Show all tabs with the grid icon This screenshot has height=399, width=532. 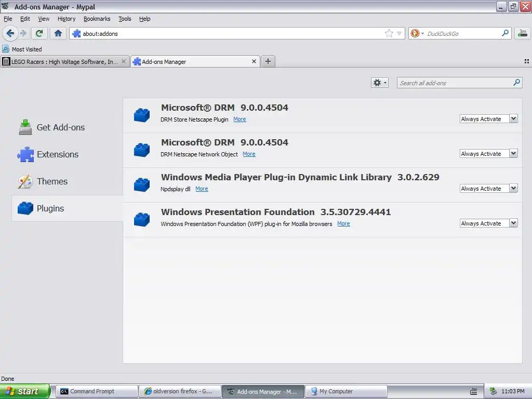[x=527, y=61]
